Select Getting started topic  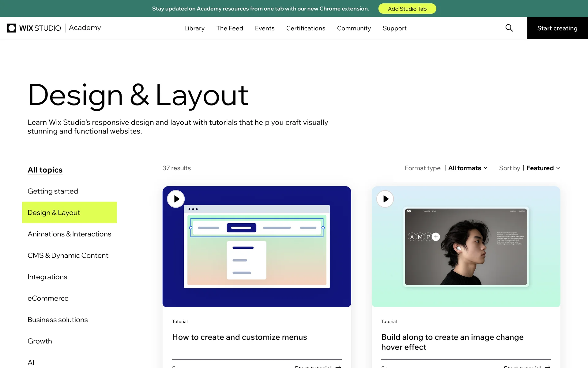click(53, 191)
